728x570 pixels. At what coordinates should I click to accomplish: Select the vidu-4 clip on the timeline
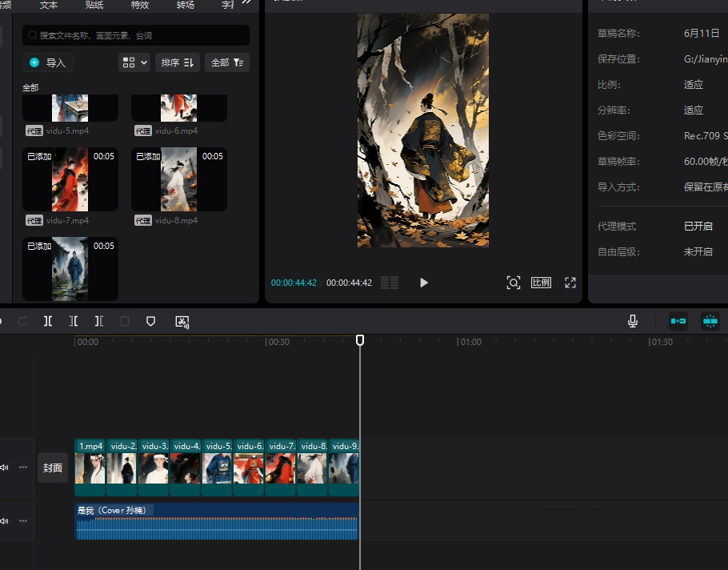click(x=186, y=468)
